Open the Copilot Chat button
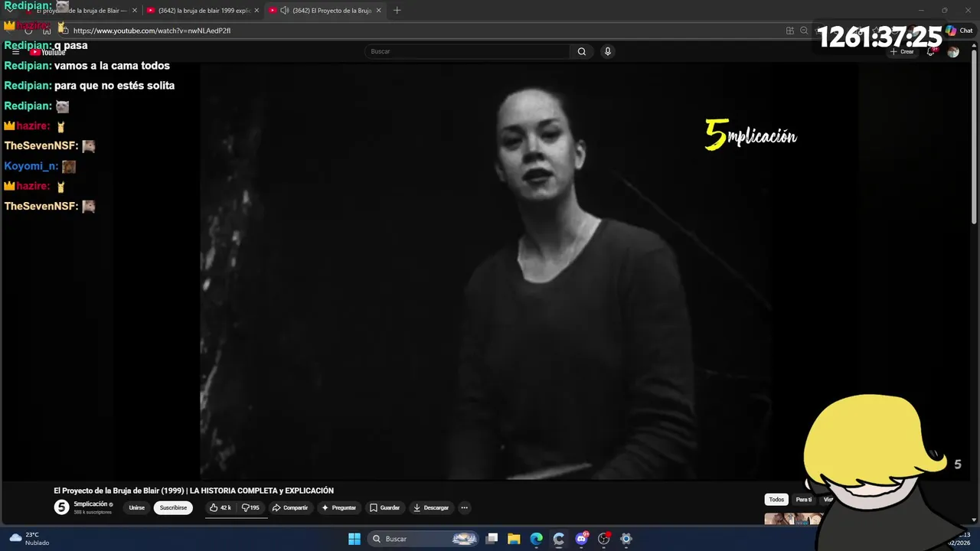This screenshot has height=551, width=980. (x=959, y=31)
